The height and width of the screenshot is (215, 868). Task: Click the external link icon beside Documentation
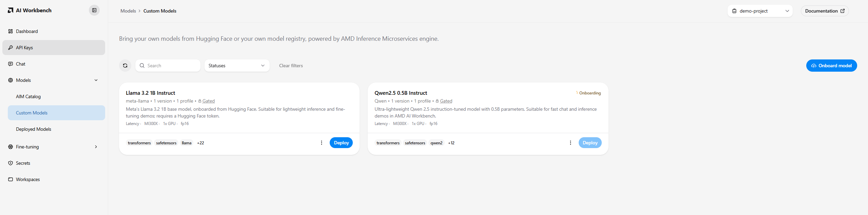coord(843,11)
